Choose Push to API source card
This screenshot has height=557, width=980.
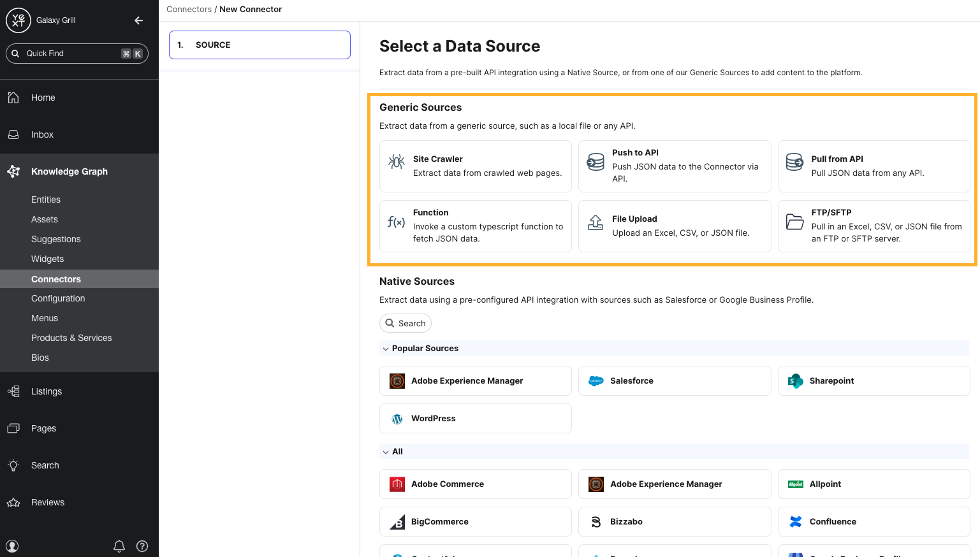pos(675,166)
